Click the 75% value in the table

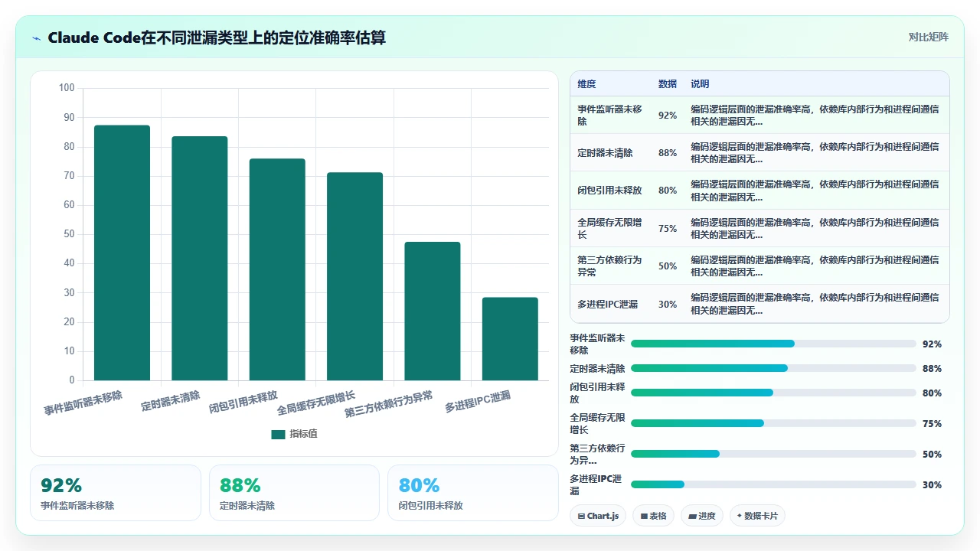[668, 228]
